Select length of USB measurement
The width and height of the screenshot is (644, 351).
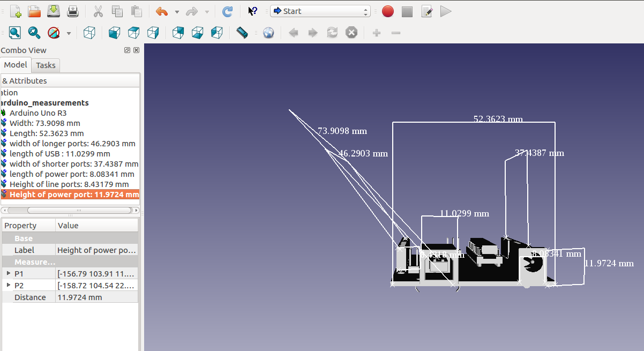[x=59, y=154]
